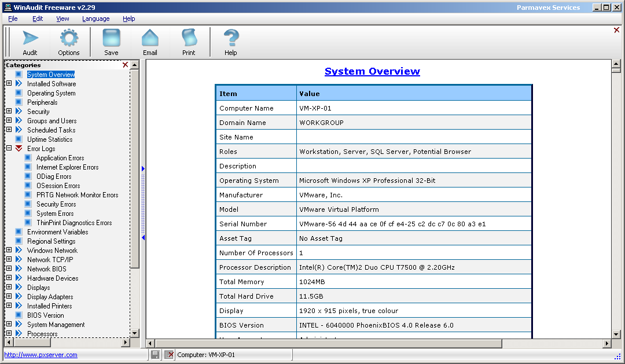
Task: Click the red arrow icon beside Error Logs
Action: (19, 148)
